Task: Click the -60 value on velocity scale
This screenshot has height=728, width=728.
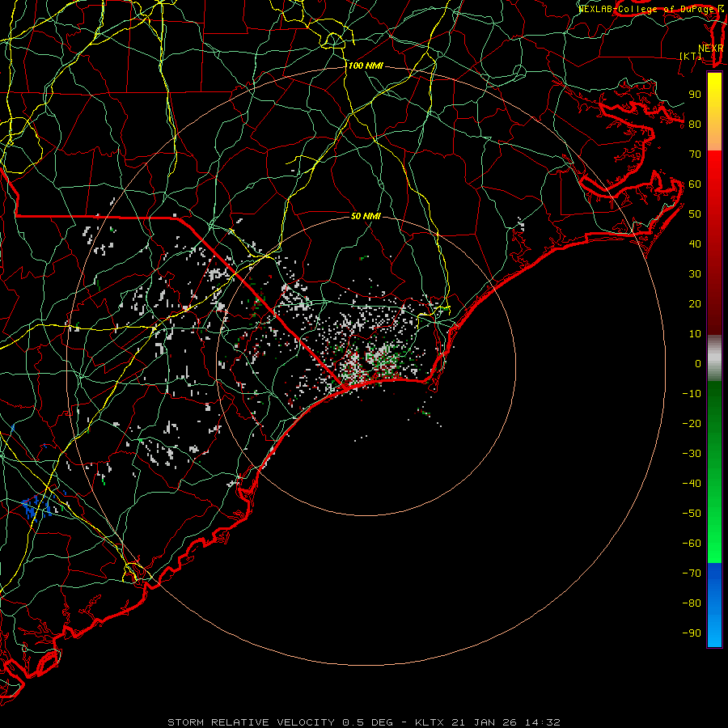Action: 692,544
